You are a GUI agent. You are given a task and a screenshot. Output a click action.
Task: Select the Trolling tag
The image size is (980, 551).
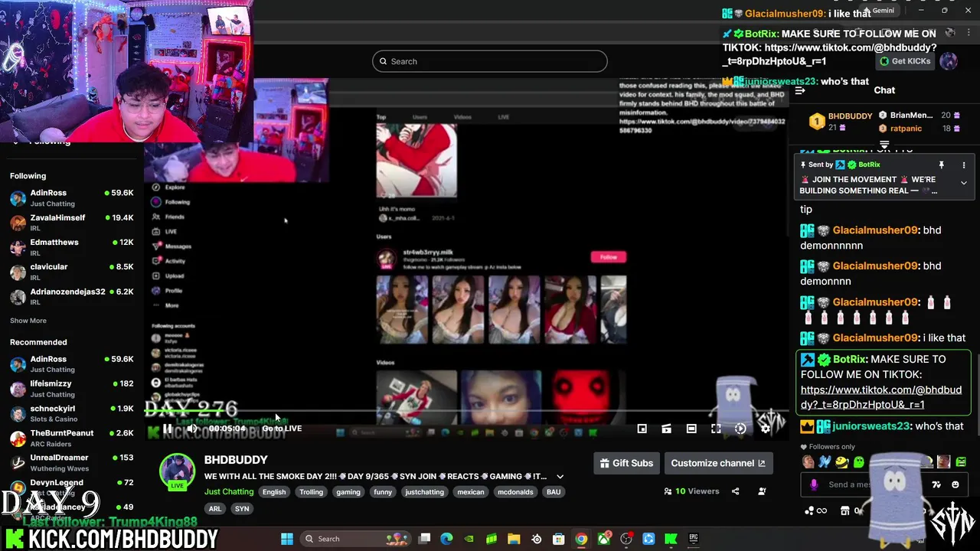point(311,492)
